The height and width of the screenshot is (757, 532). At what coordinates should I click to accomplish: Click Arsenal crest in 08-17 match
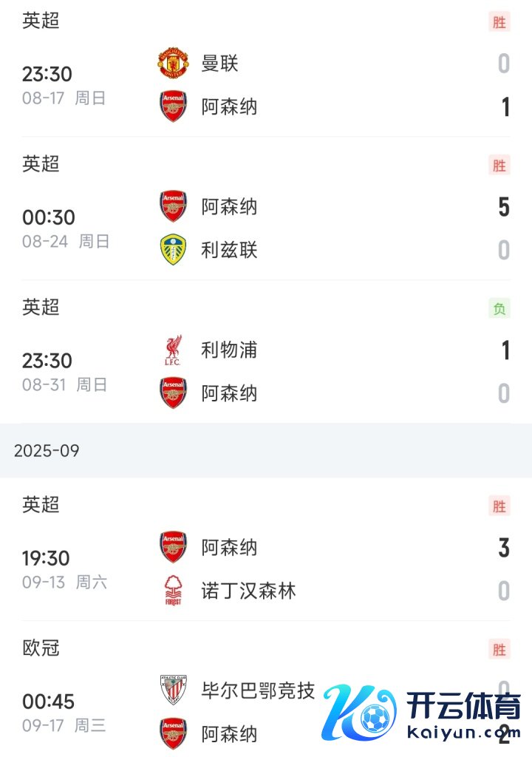[x=173, y=106]
